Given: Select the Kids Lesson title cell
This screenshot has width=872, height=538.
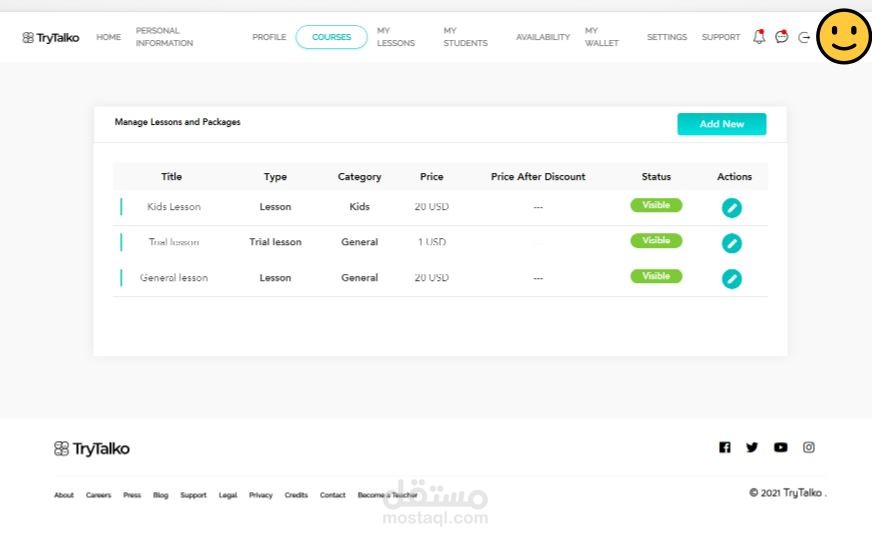Looking at the screenshot, I should click(x=174, y=206).
